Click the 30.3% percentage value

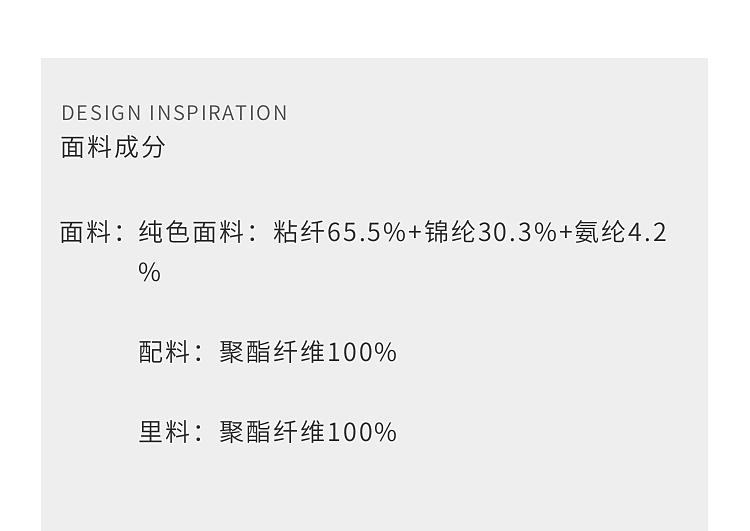pyautogui.click(x=517, y=233)
